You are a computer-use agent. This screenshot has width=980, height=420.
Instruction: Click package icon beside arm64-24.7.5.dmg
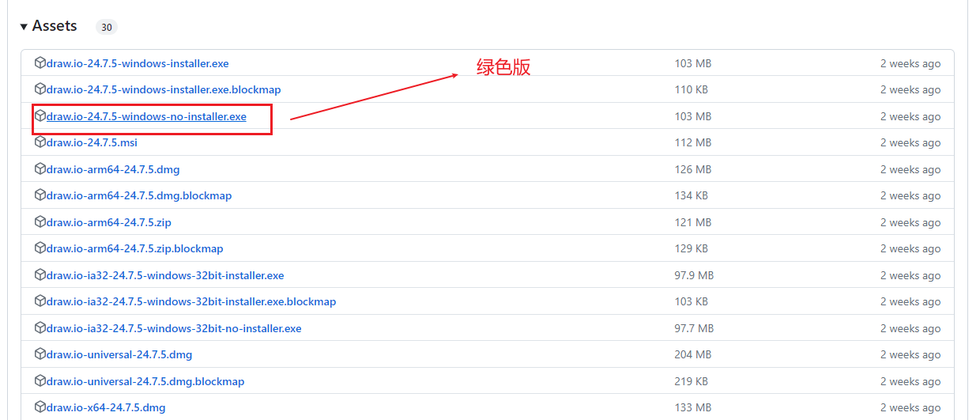point(40,168)
